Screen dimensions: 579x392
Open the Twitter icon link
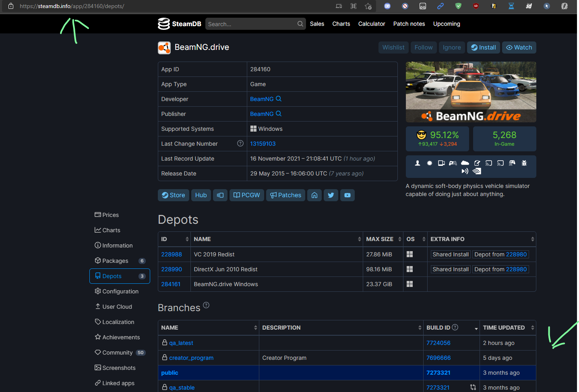tap(331, 195)
